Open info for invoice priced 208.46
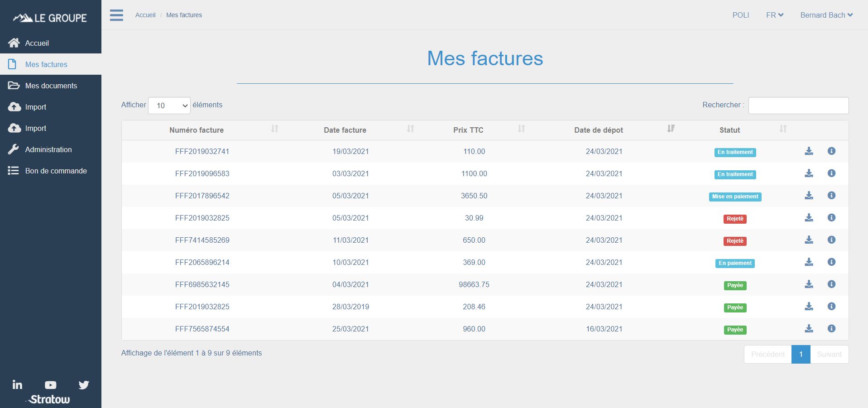The height and width of the screenshot is (408, 868). pyautogui.click(x=831, y=307)
